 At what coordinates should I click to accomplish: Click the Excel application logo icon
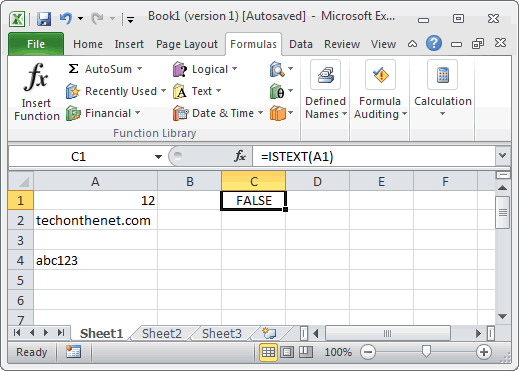click(x=17, y=19)
